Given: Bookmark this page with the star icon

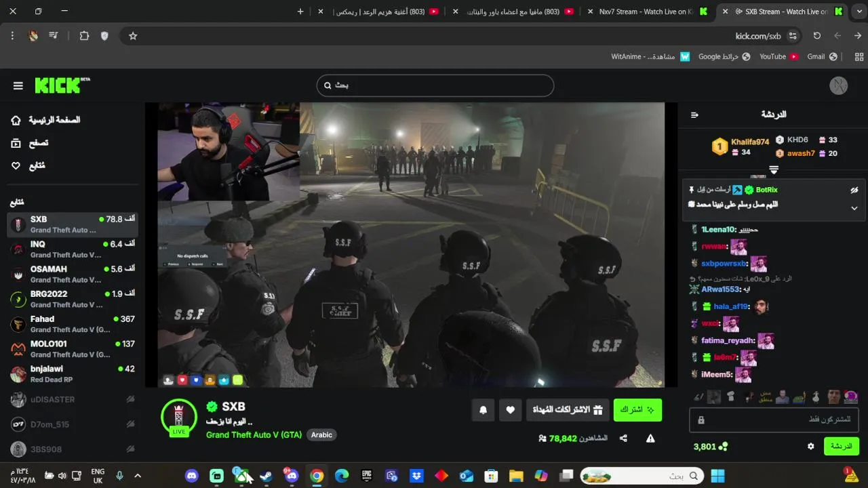Looking at the screenshot, I should tap(133, 36).
